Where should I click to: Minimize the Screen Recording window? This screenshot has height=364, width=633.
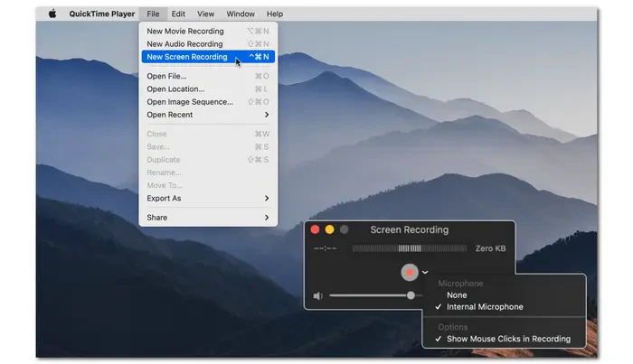point(329,229)
